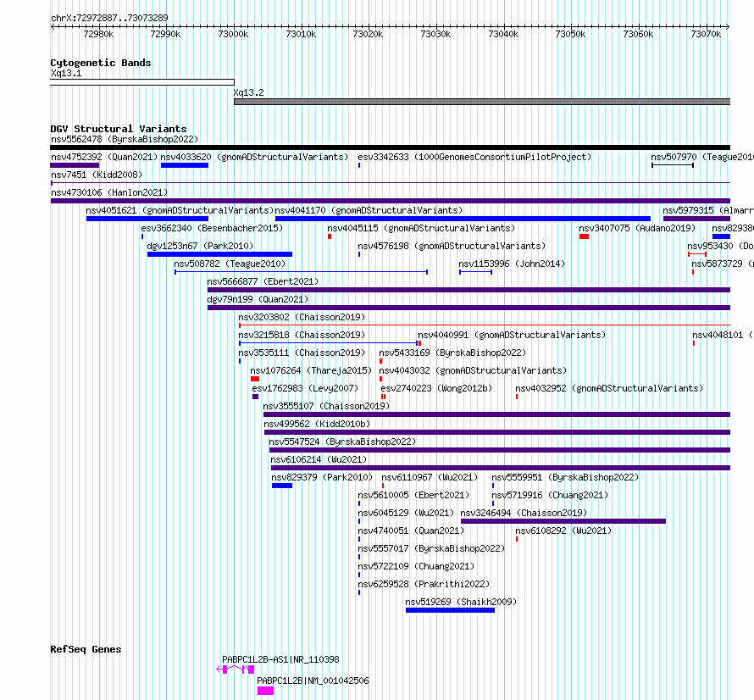Click the nsv3407075 (Audano2019) red marker
Image resolution: width=754 pixels, height=700 pixels.
pyautogui.click(x=585, y=236)
